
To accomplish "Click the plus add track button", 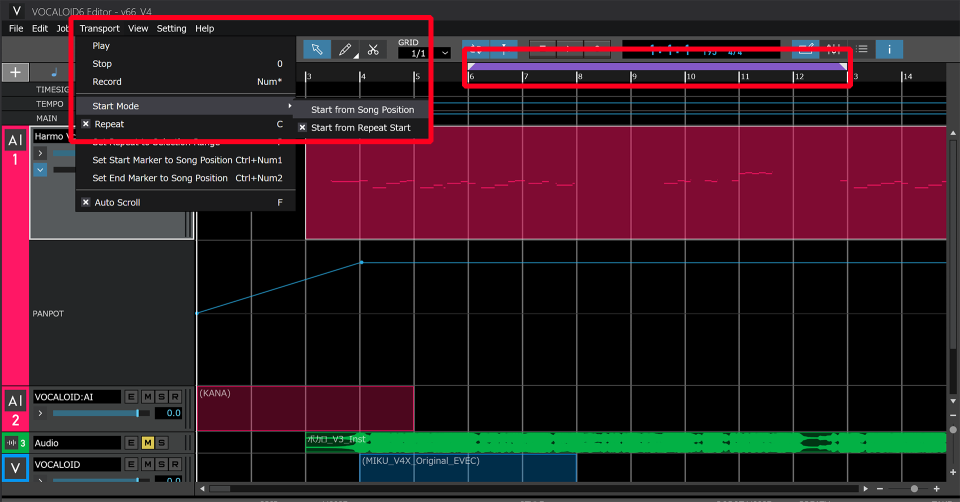I will (x=15, y=72).
